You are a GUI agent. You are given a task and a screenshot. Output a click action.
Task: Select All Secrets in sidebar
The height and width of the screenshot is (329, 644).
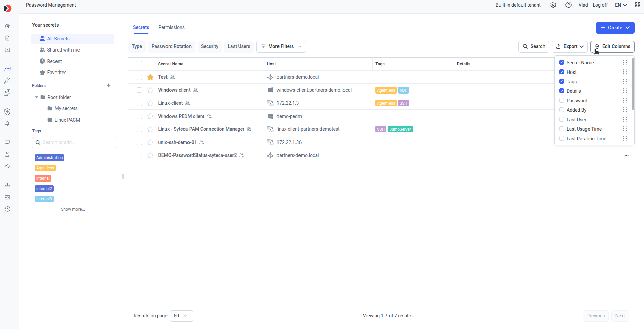(72, 39)
